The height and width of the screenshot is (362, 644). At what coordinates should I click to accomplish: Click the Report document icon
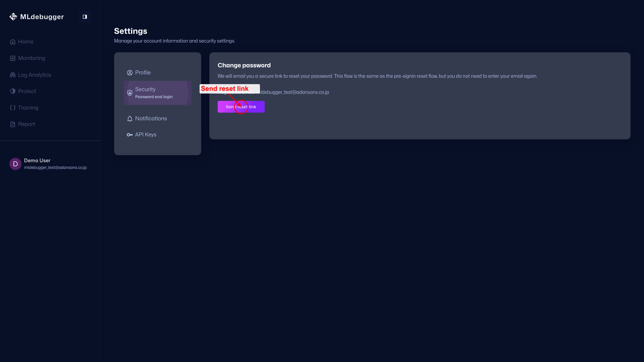pos(13,124)
